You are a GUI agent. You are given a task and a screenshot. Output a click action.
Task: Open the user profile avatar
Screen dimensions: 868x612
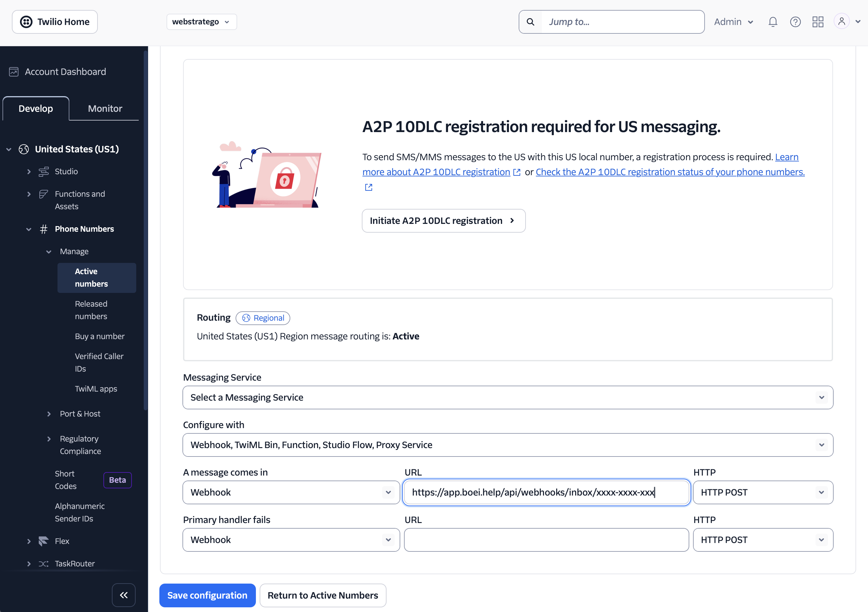(841, 22)
